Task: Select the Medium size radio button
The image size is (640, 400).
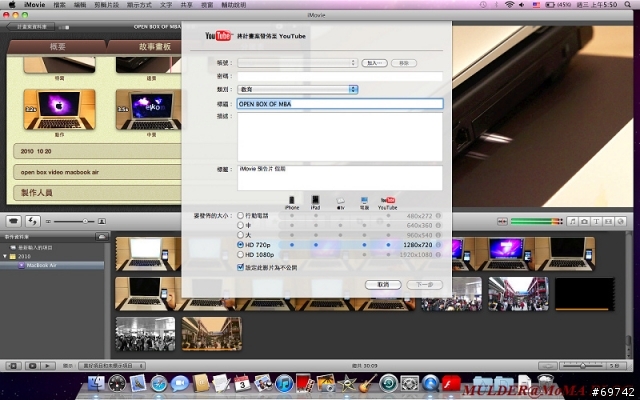Action: (x=240, y=225)
